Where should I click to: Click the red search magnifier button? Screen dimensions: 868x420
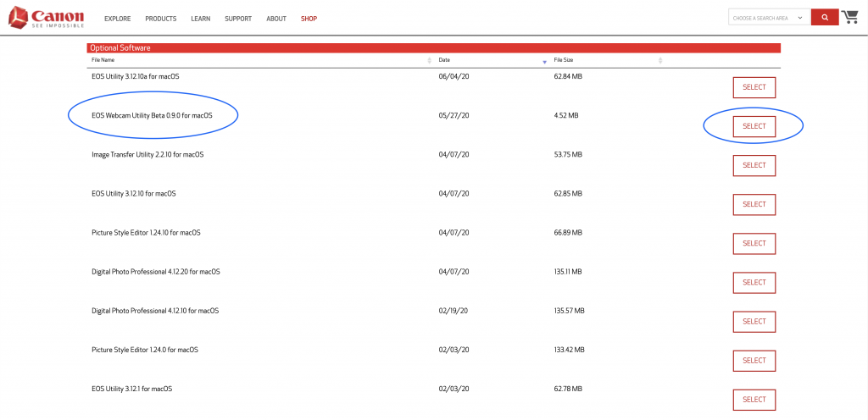point(825,18)
